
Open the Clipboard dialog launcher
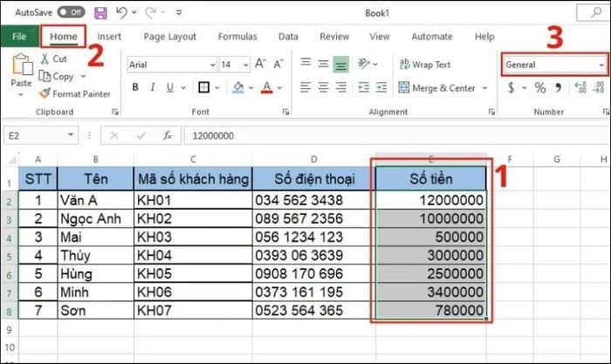tap(115, 112)
